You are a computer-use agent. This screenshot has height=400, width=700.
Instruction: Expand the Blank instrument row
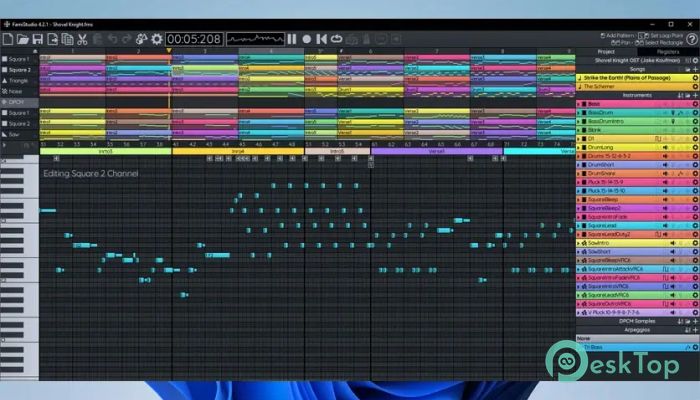579,130
